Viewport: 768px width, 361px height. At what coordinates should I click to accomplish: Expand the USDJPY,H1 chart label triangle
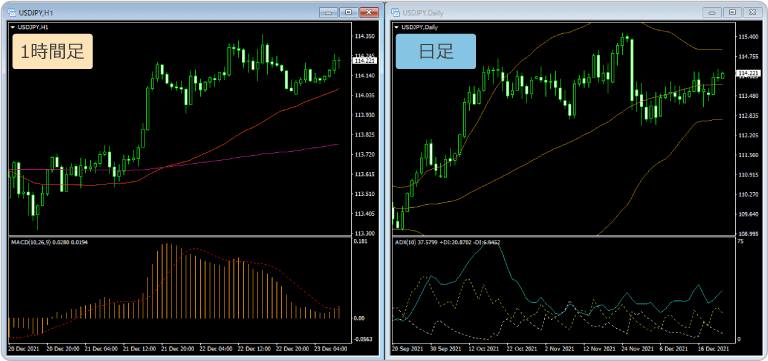coord(12,27)
